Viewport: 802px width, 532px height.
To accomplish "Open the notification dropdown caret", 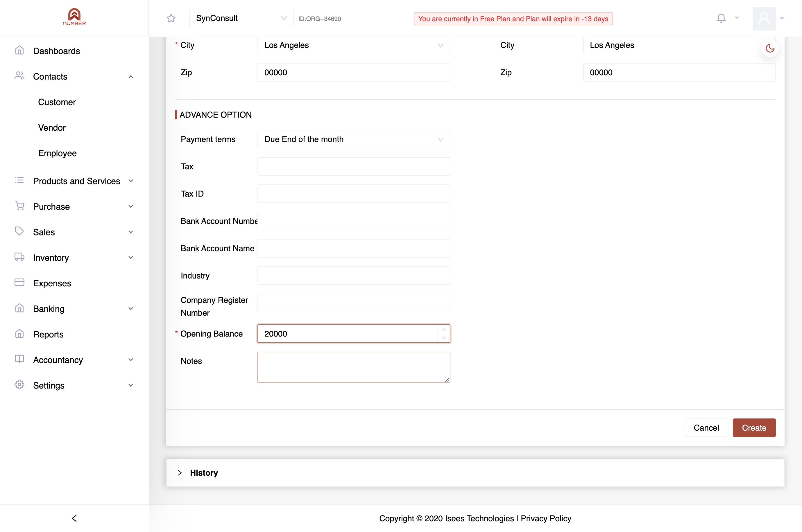I will tap(737, 18).
